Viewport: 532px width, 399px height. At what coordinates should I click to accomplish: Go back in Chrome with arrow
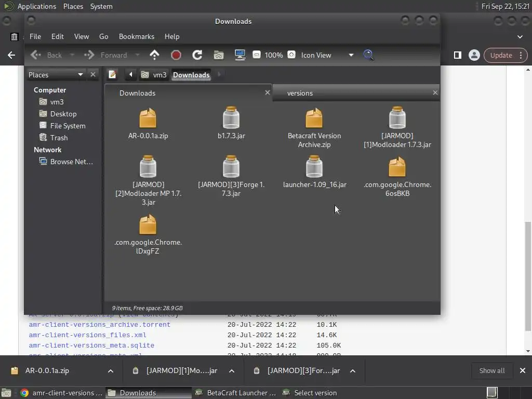pos(11,55)
